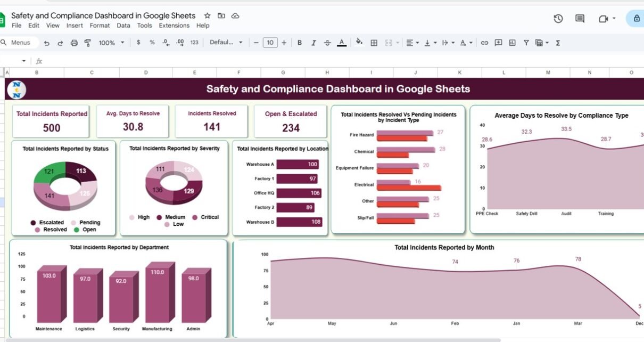Expand the horizontal align dropdown
The height and width of the screenshot is (342, 644).
[411, 43]
